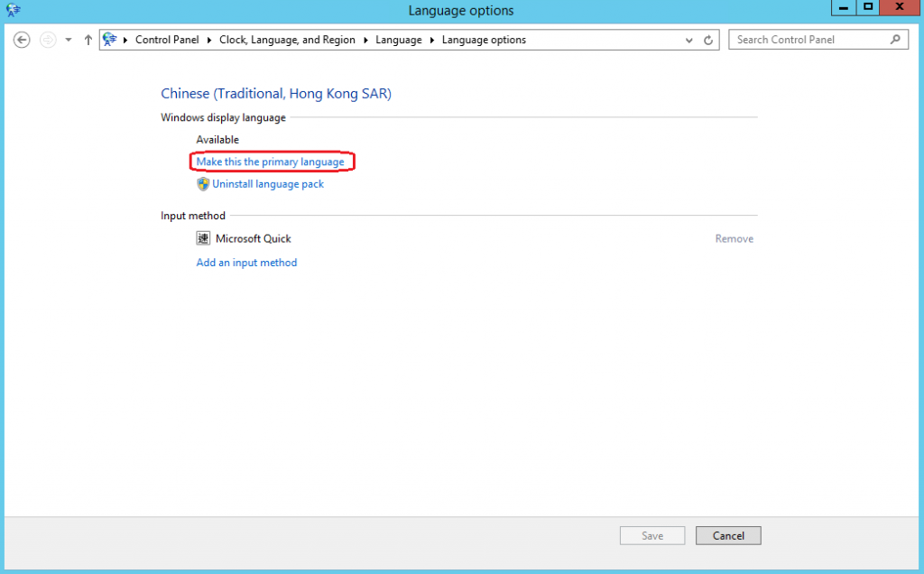The height and width of the screenshot is (574, 924).
Task: Remove the Microsoft Quick input method
Action: pyautogui.click(x=735, y=238)
